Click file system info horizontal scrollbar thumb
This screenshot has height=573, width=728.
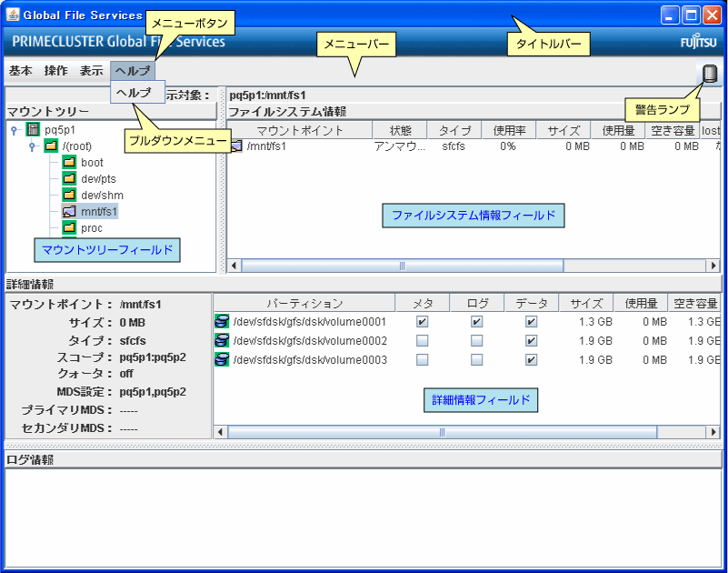[x=402, y=266]
